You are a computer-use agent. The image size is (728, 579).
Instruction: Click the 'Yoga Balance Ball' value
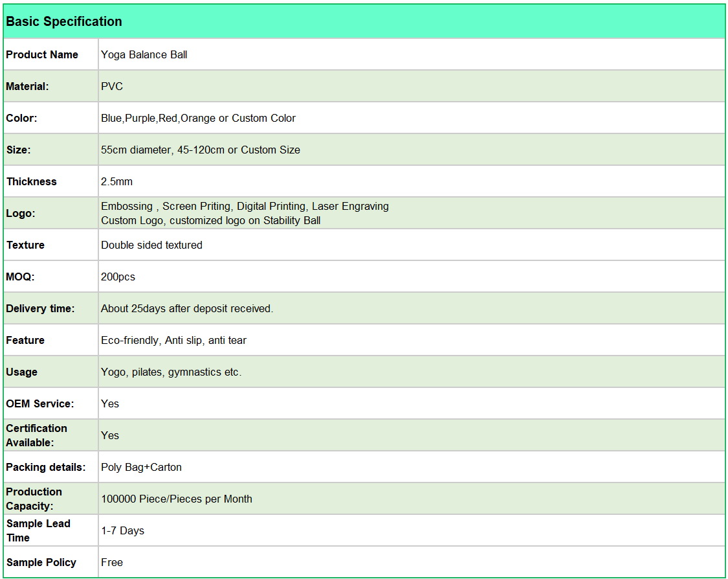point(144,54)
